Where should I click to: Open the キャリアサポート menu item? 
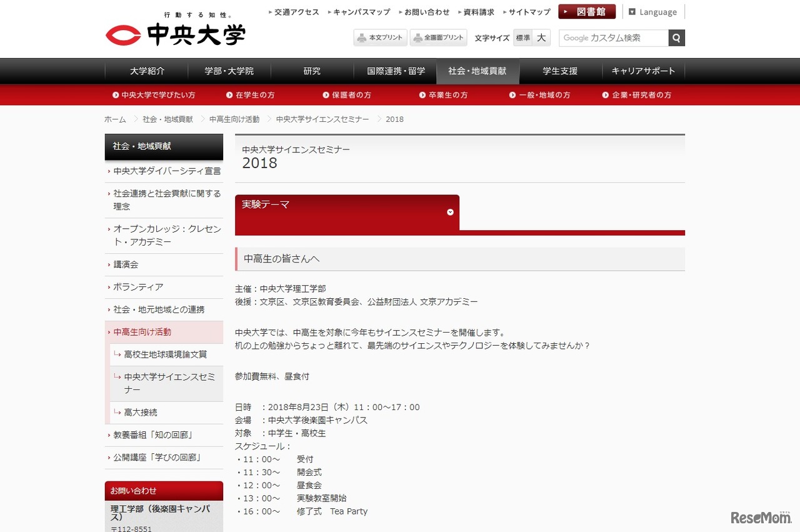[x=643, y=71]
